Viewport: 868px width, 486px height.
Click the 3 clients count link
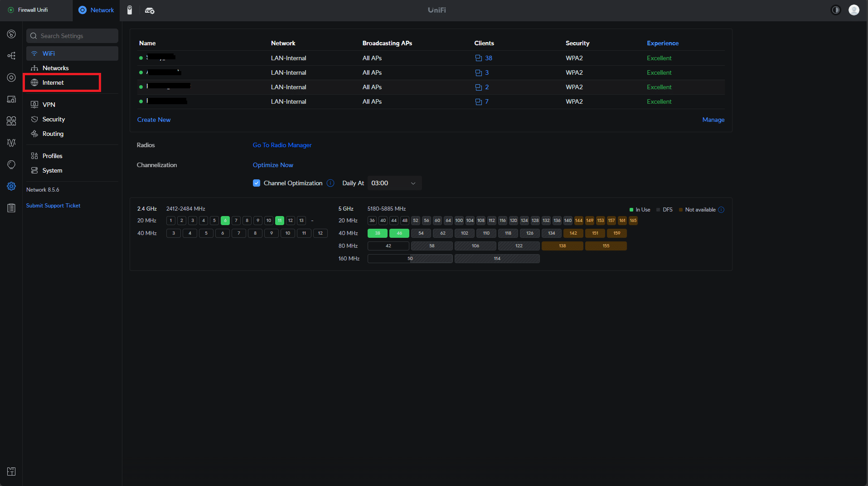coord(487,72)
